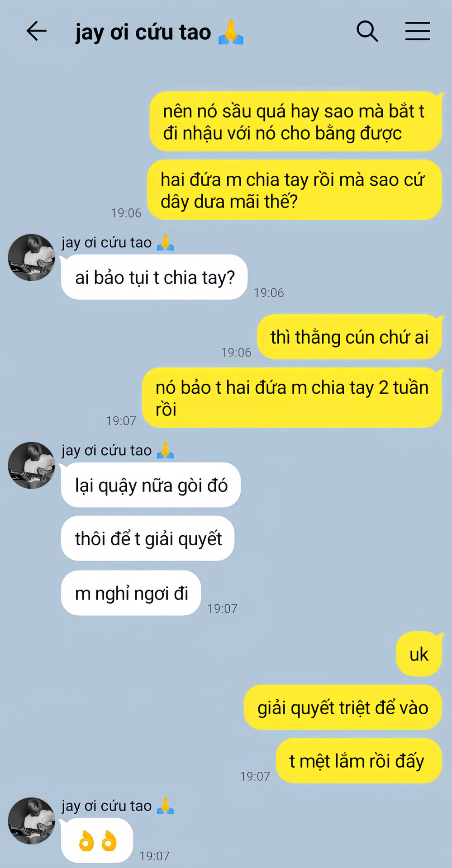Select the message 'nó bảo t hai đứa m chia tay 2 tuần rồi'
Viewport: 452px width, 868px height.
click(x=292, y=398)
